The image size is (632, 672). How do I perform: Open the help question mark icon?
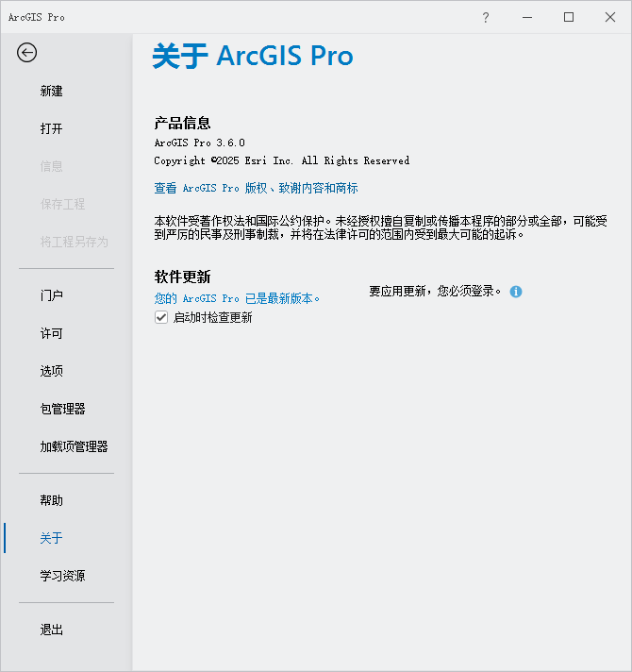coord(486,17)
